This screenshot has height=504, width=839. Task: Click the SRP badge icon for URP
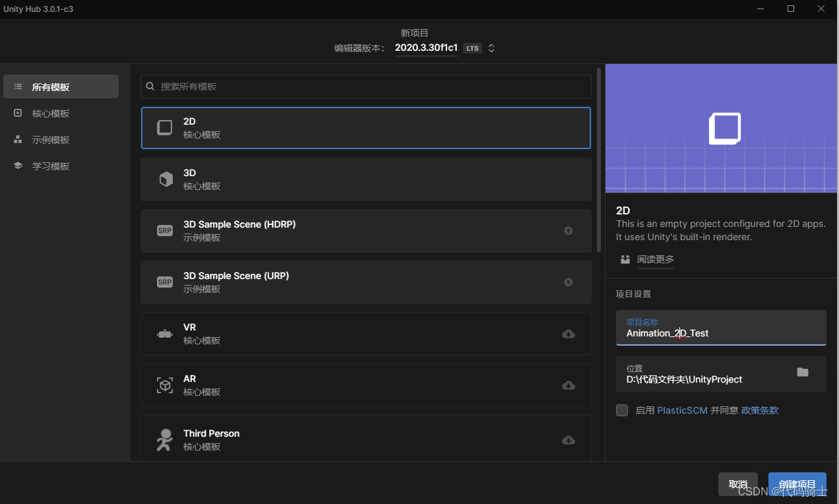point(165,282)
